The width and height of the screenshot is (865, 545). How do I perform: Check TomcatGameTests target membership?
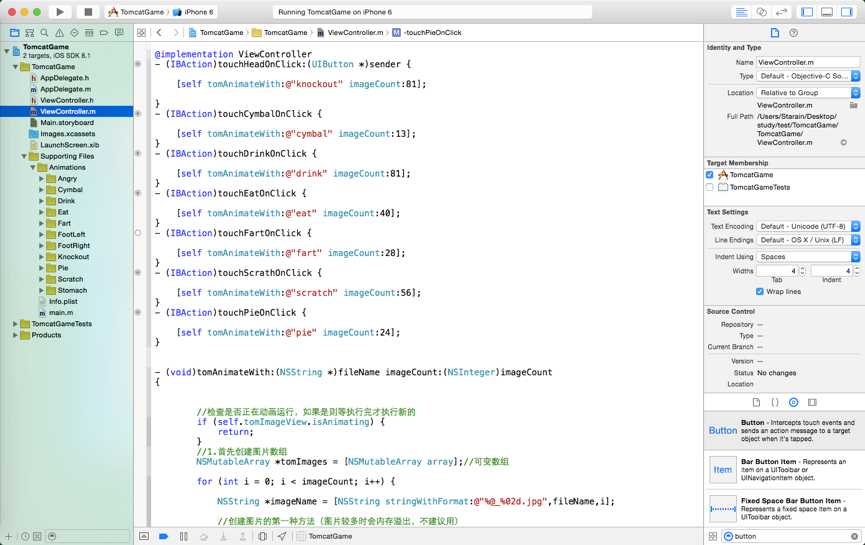point(709,187)
